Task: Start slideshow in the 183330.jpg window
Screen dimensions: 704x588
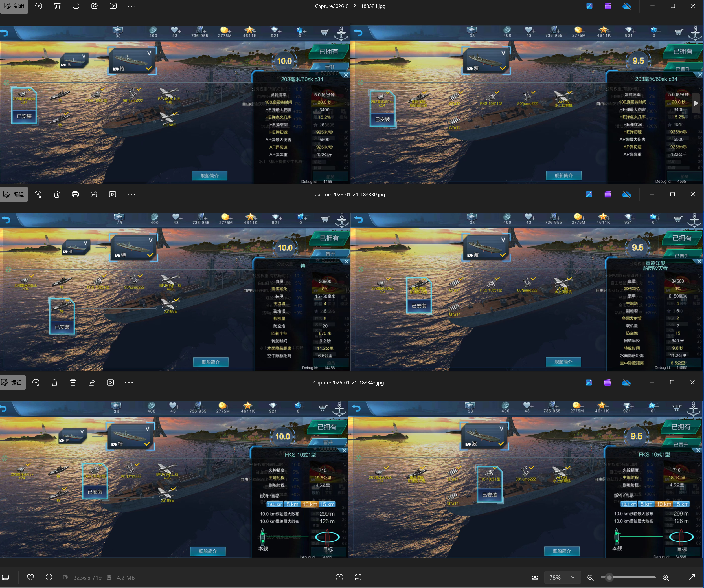Action: [113, 194]
